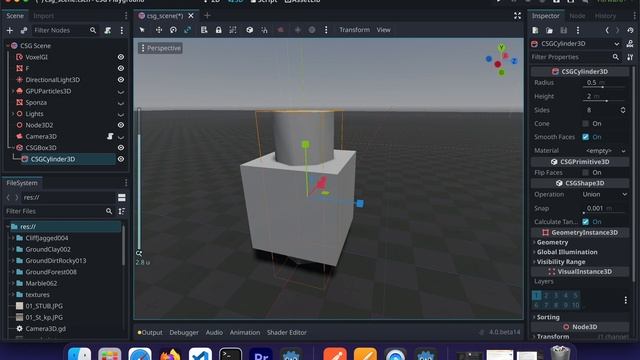
Task: Adjust the Radius value slider
Action: pyautogui.click(x=604, y=87)
